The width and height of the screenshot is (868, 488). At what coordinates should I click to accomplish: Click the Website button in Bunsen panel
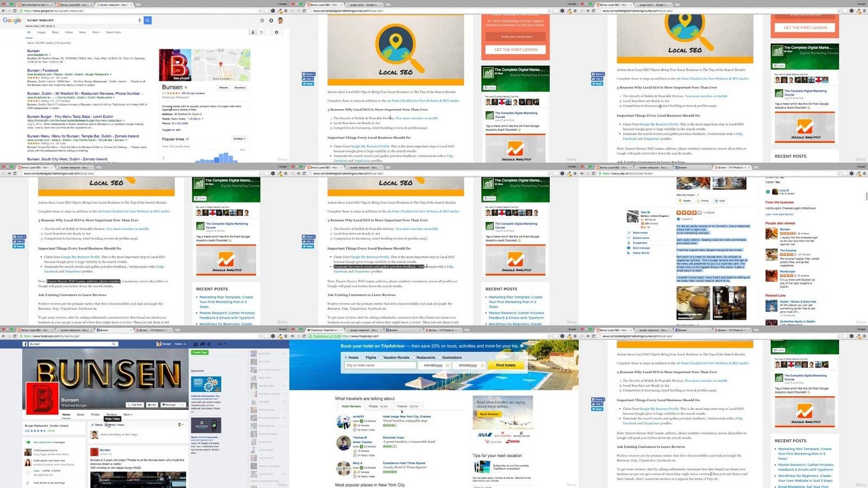click(x=224, y=87)
